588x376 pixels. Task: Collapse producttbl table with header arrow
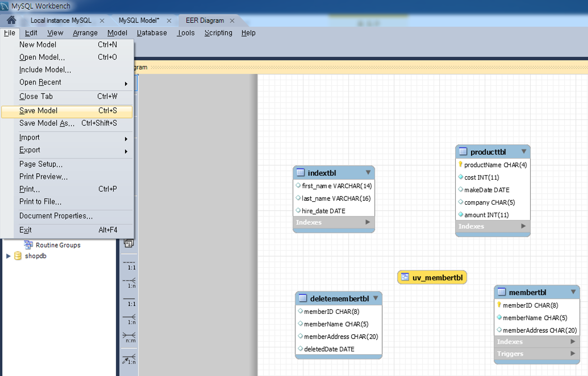(x=524, y=151)
